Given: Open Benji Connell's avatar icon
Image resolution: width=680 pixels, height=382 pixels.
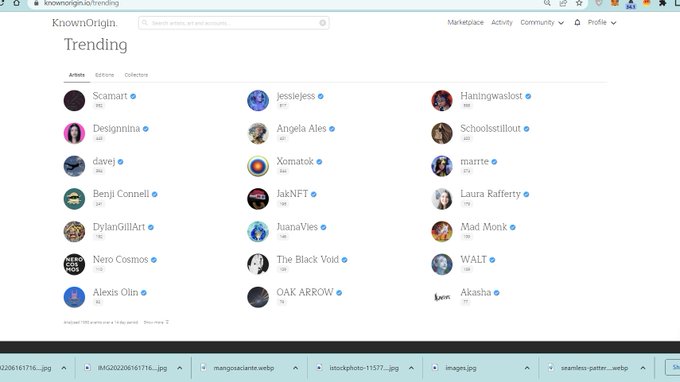Looking at the screenshot, I should click(x=74, y=199).
